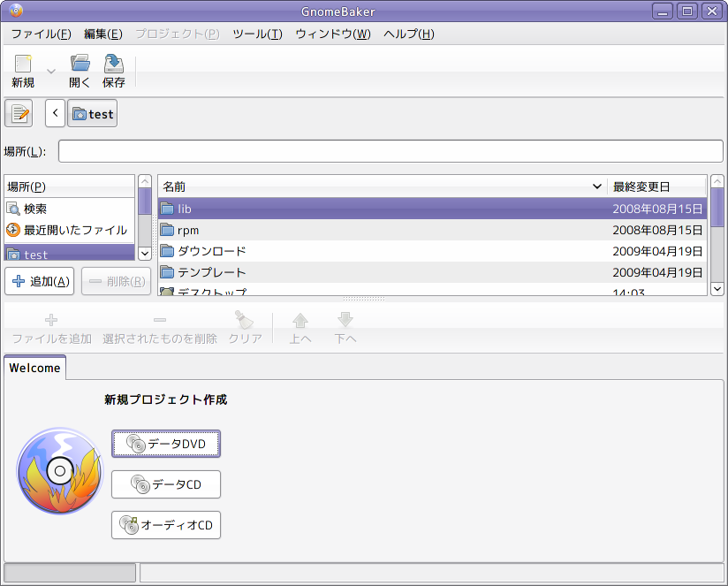Expand the 新規 dropdown arrow

51,71
